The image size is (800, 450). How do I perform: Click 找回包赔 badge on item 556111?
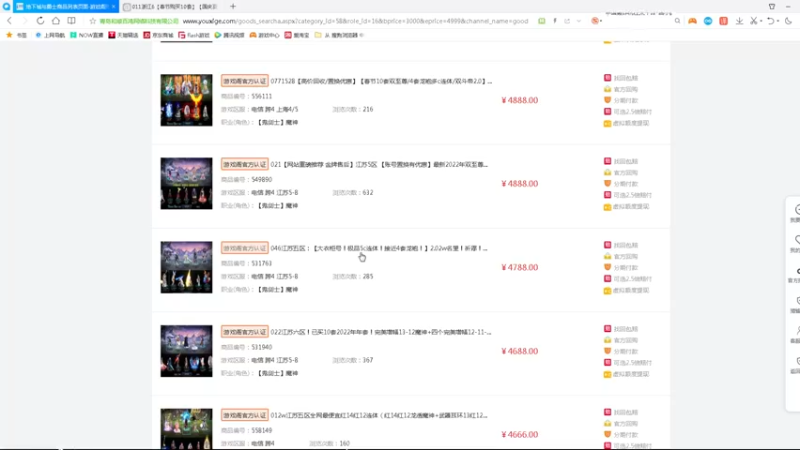[621, 78]
